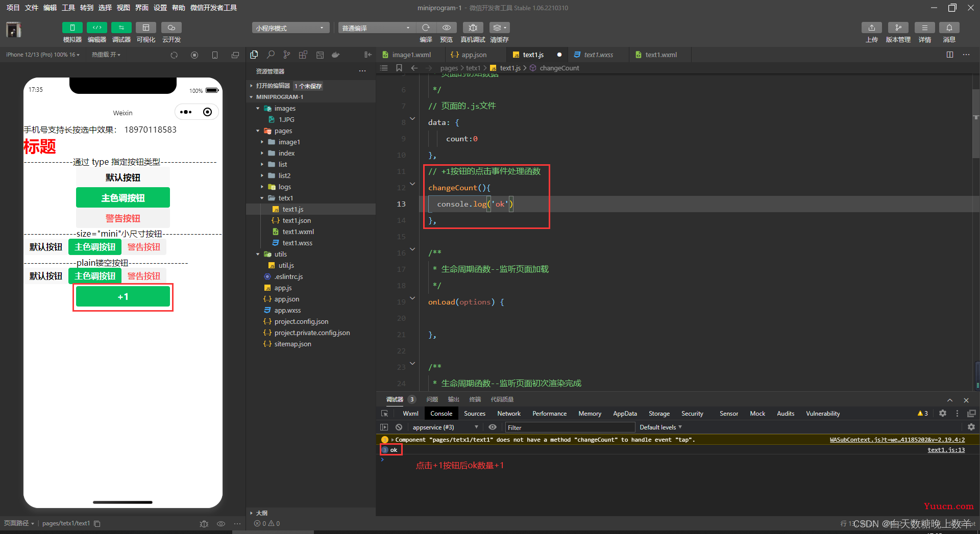Image resolution: width=980 pixels, height=534 pixels.
Task: Open debugger settings gear
Action: coord(943,414)
